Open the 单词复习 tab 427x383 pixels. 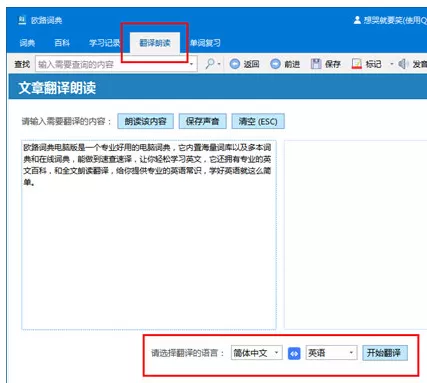205,43
